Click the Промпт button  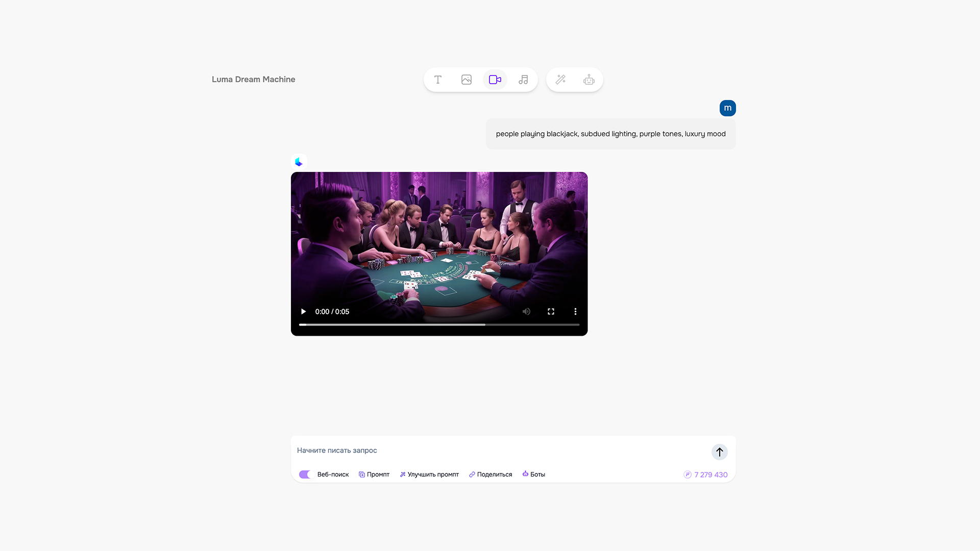pos(374,474)
